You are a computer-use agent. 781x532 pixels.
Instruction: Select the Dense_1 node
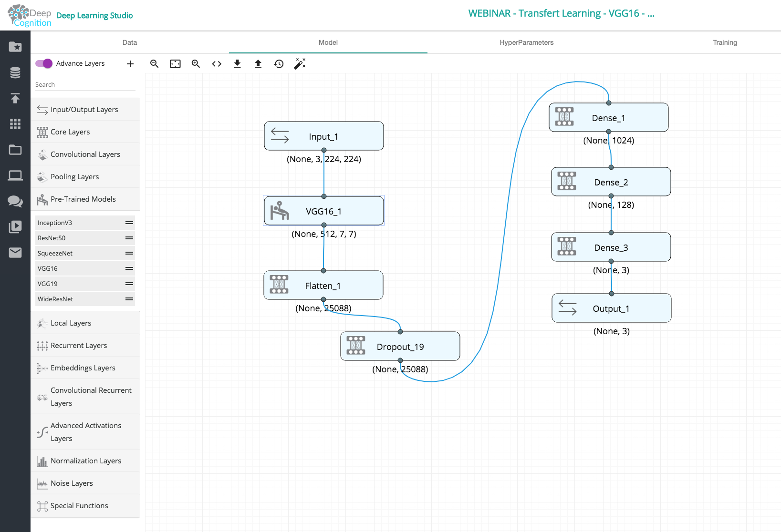(609, 117)
